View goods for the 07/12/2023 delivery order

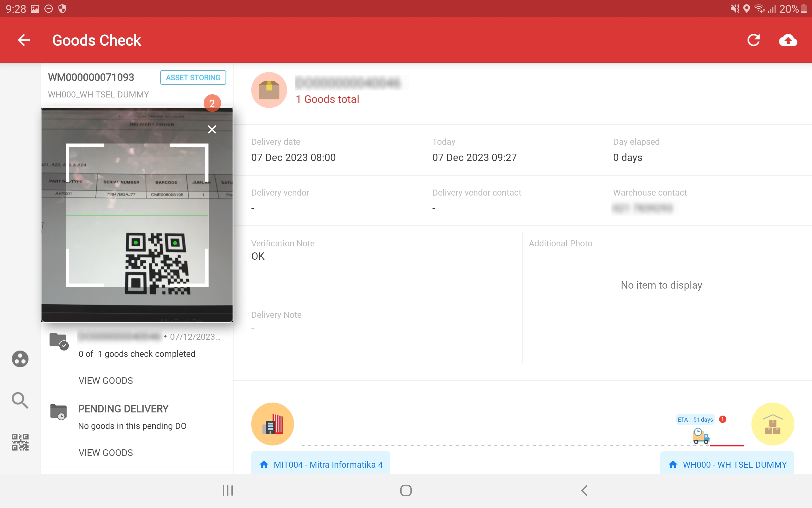pos(106,381)
